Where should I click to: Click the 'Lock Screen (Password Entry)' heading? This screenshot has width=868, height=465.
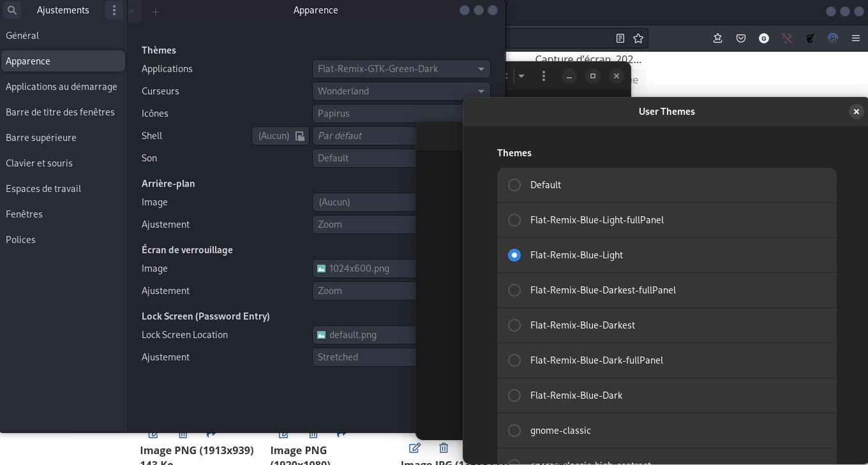pyautogui.click(x=206, y=316)
